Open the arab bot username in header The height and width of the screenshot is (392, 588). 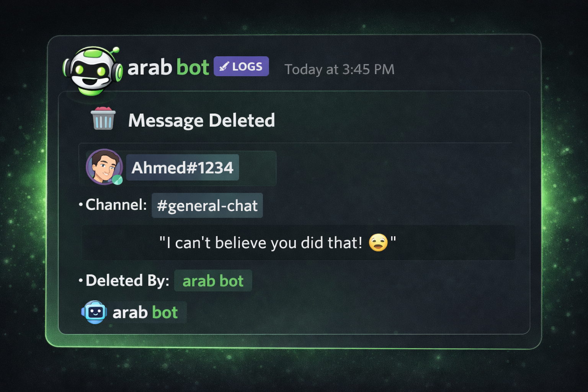click(168, 68)
